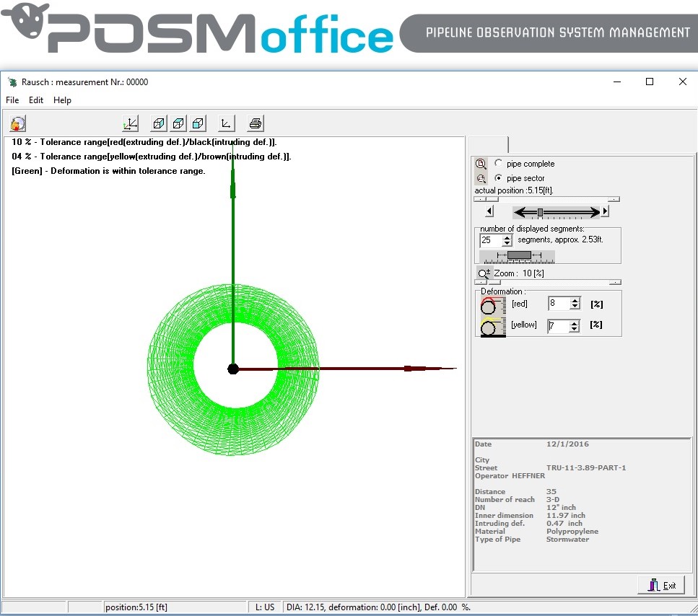
Task: Click '10 % - Tolerance range' legend line
Action: click(144, 142)
